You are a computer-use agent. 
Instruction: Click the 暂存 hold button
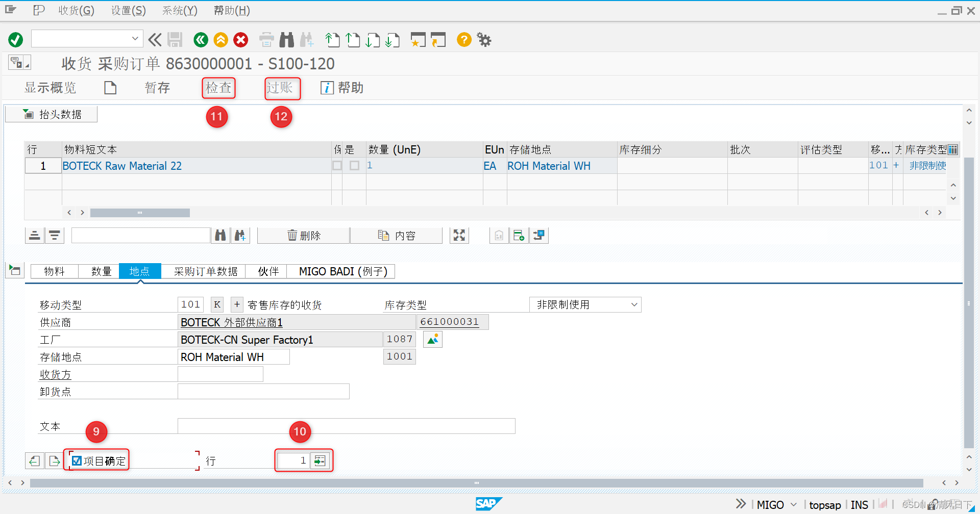pos(157,88)
